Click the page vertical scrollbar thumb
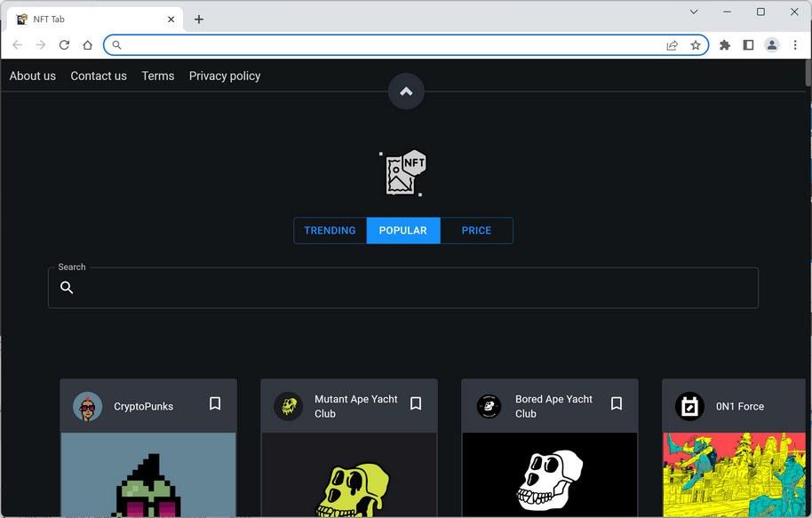This screenshot has width=812, height=518. (x=808, y=73)
